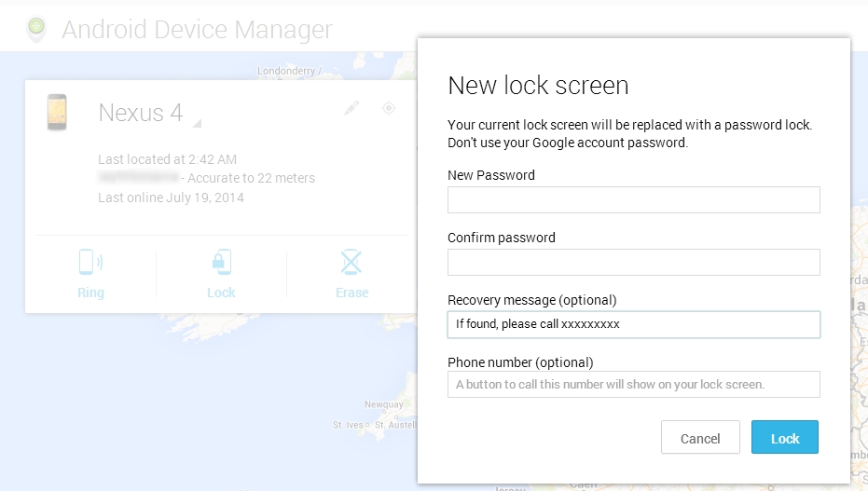Viewport: 868px width, 491px height.
Task: Click the Newquay map label
Action: 383,404
